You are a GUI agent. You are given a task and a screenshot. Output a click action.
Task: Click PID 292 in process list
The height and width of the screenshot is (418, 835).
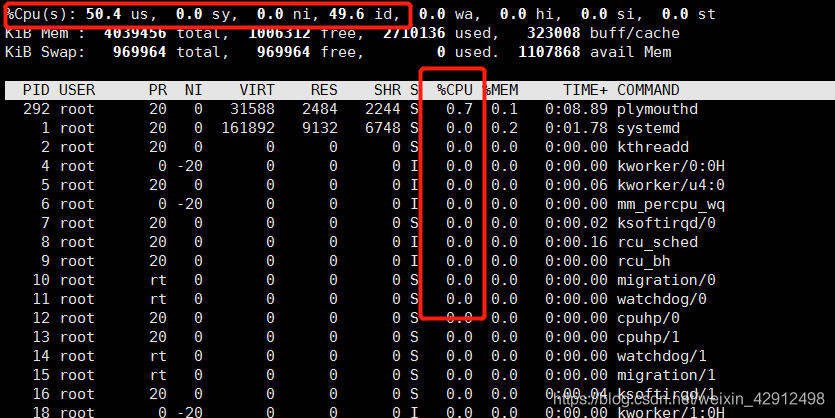pyautogui.click(x=36, y=109)
